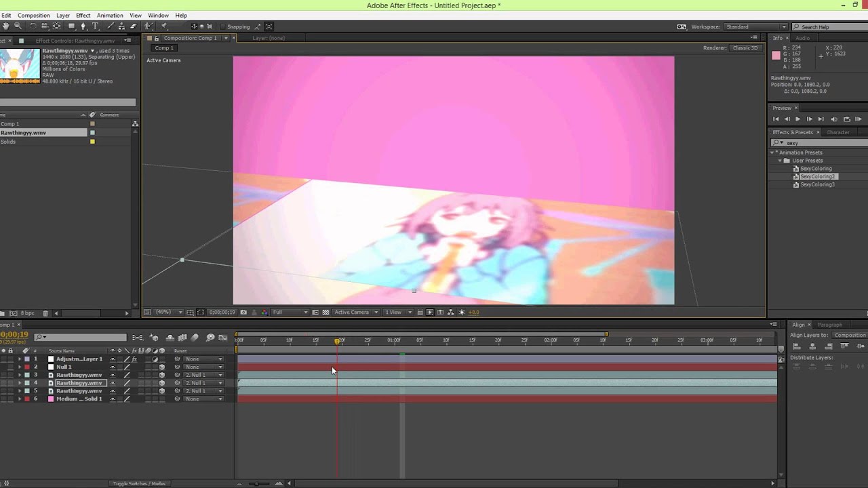Viewport: 868px width, 488px height.
Task: Open the Edit menu
Action: pyautogui.click(x=6, y=15)
